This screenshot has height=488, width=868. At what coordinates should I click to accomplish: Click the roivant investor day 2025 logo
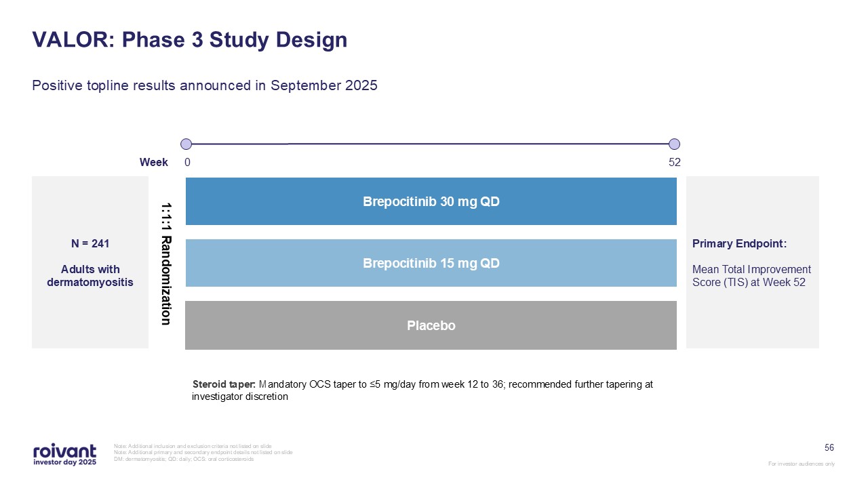click(64, 454)
